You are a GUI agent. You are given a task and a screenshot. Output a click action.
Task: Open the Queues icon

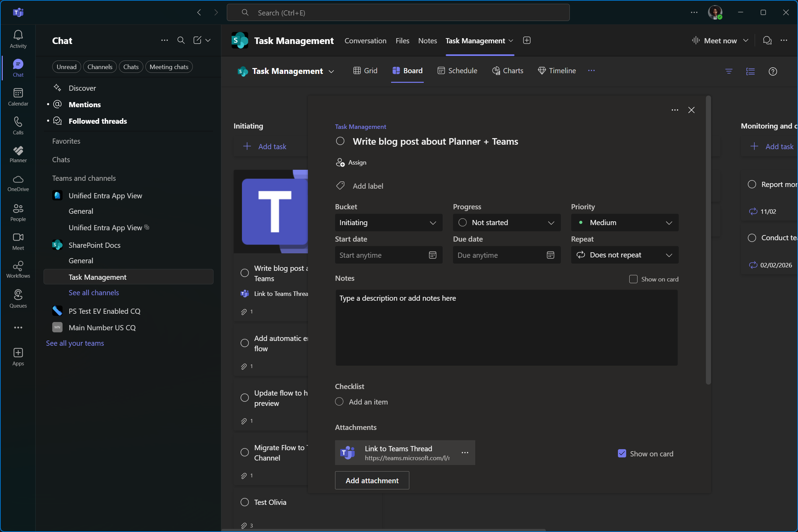point(18,295)
